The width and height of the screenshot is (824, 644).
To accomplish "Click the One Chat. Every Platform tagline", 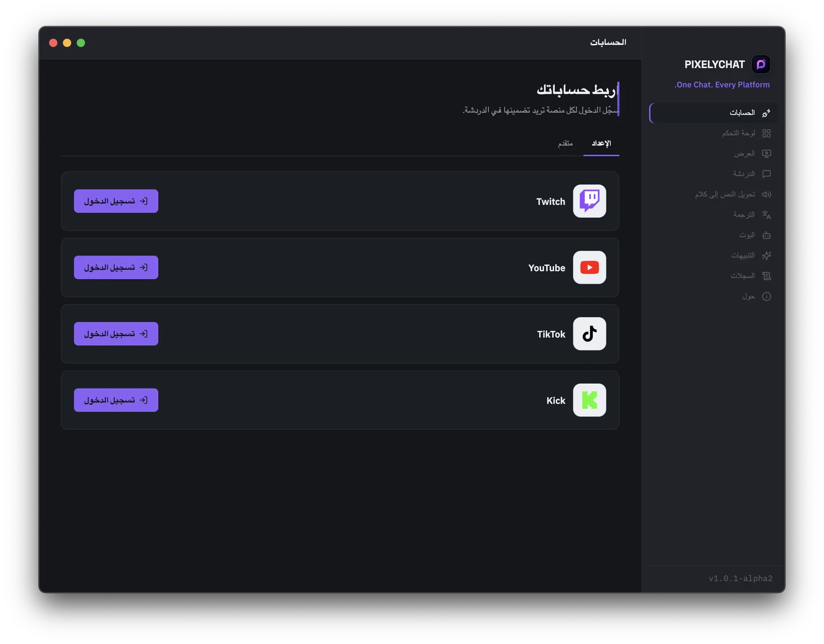I will 722,85.
